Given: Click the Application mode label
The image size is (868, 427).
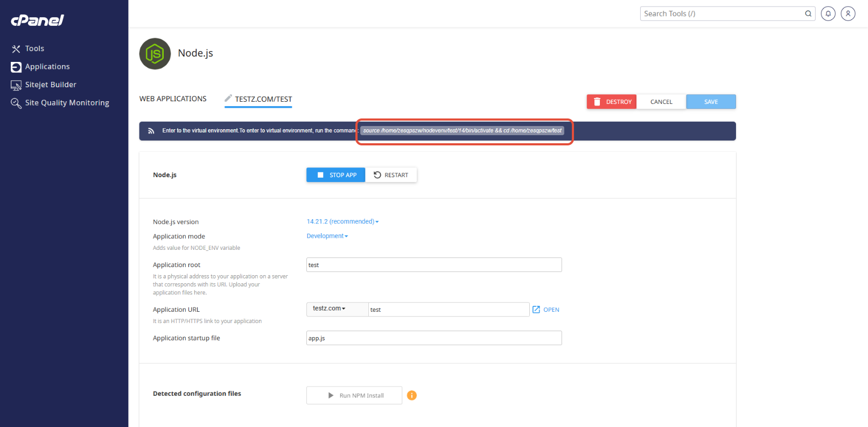Looking at the screenshot, I should point(179,236).
